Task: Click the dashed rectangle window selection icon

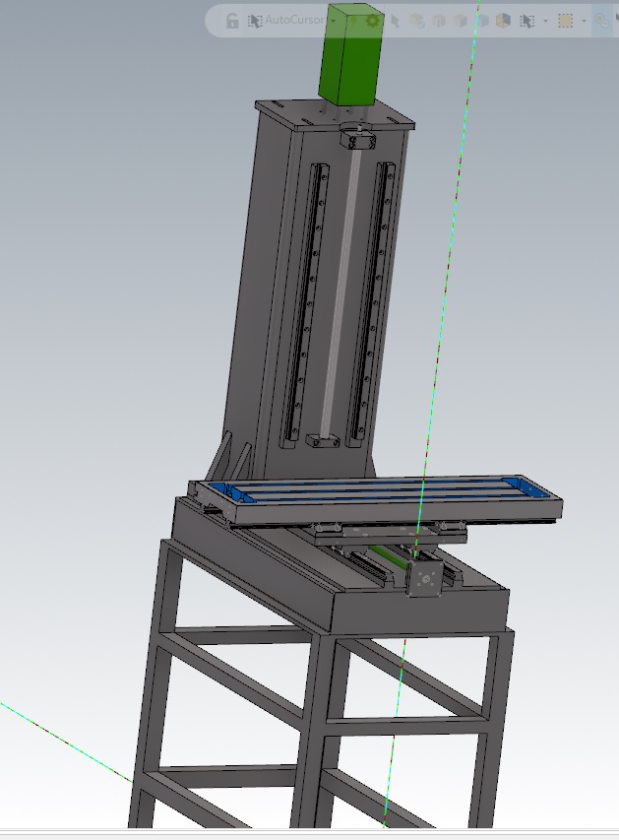Action: [565, 21]
